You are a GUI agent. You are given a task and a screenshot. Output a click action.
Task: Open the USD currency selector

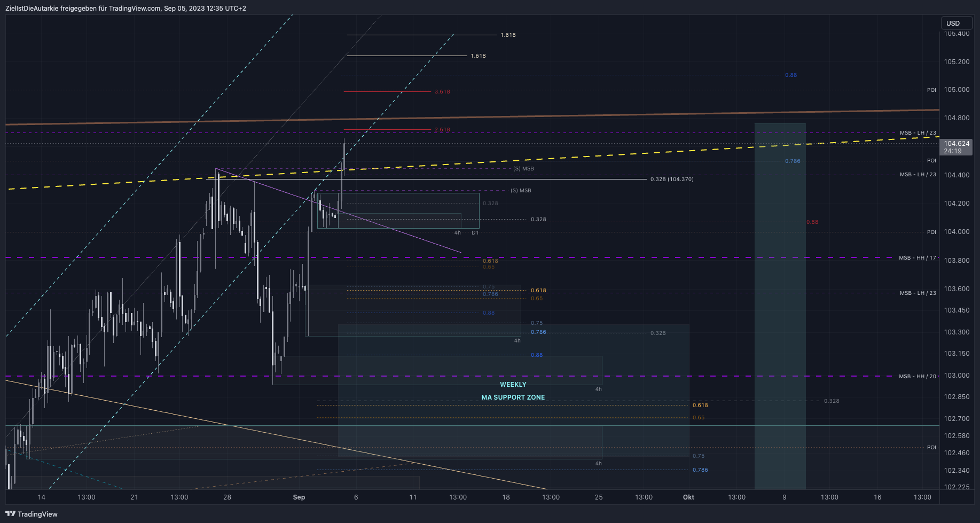click(x=957, y=23)
